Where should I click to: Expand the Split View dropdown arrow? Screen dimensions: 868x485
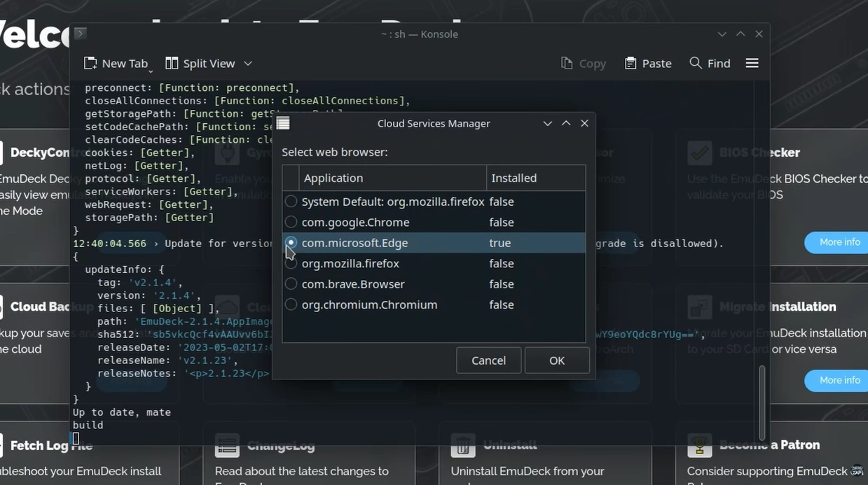tap(247, 64)
